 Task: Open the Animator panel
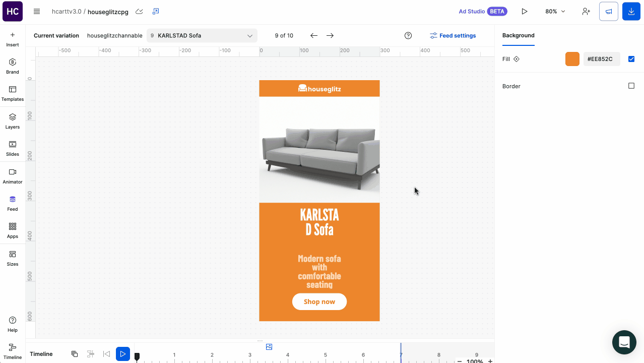point(13,176)
